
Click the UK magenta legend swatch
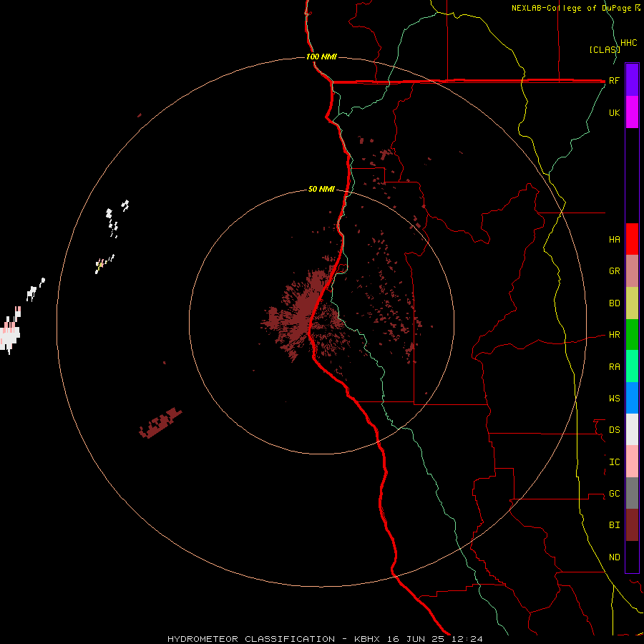[632, 112]
